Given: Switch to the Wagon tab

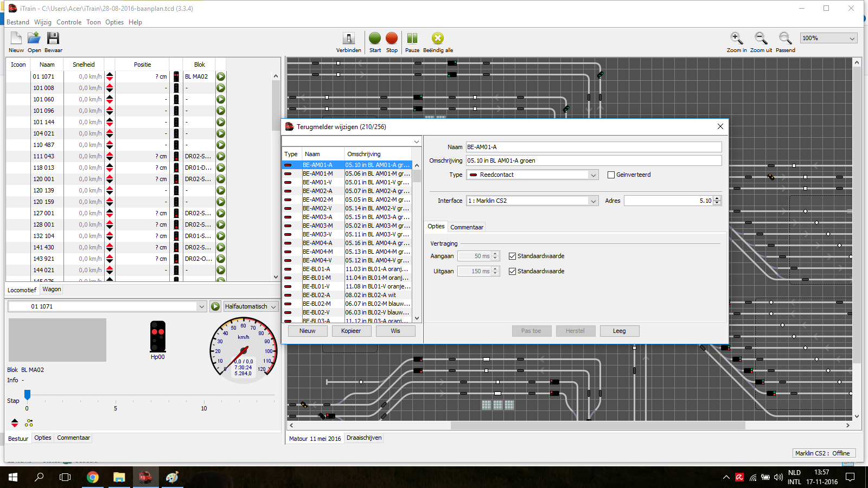Looking at the screenshot, I should coord(52,290).
